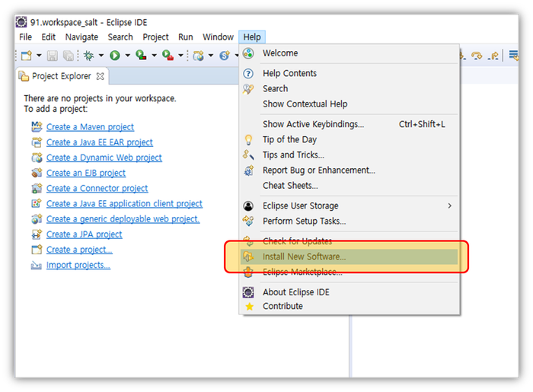Click Create an EJB project link
Image resolution: width=533 pixels, height=392 pixels.
coord(86,173)
